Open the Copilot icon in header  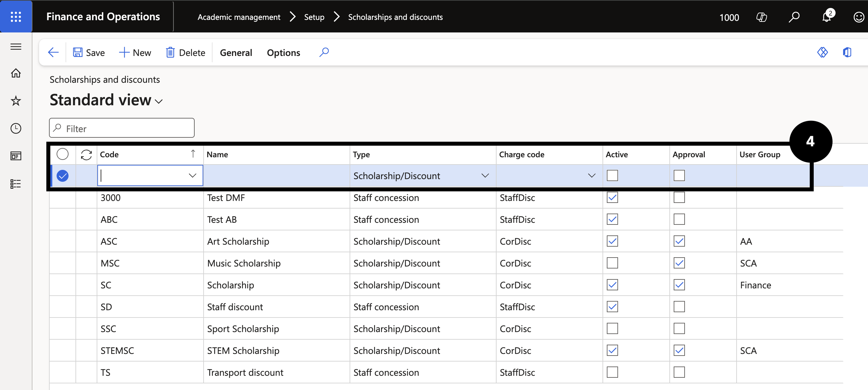(761, 17)
